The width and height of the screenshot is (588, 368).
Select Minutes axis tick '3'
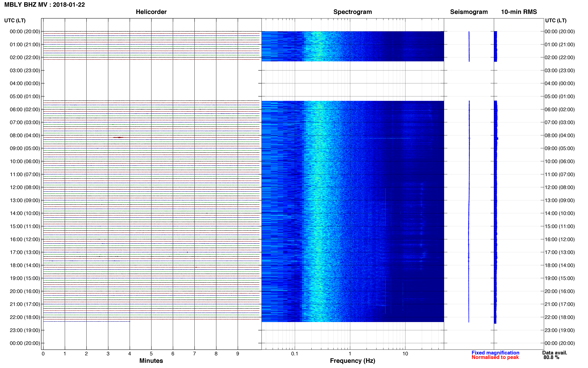point(108,354)
